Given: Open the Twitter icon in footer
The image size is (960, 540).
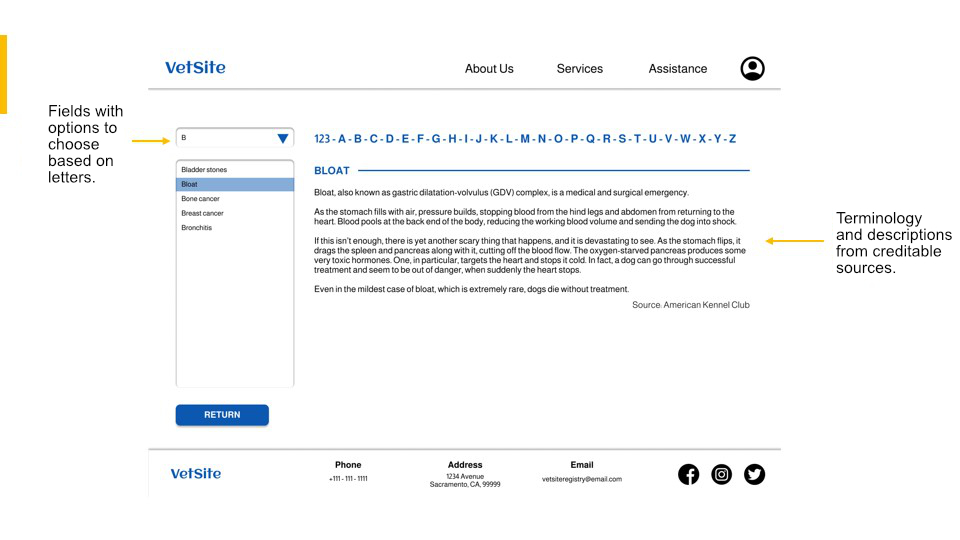Looking at the screenshot, I should [754, 474].
